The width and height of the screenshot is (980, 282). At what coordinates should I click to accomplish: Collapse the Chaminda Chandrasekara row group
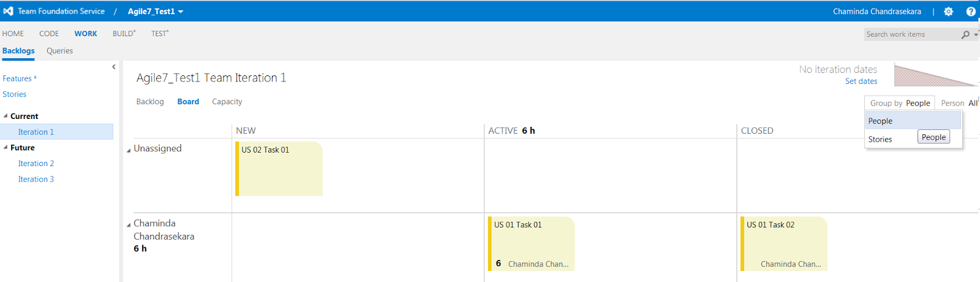tap(129, 225)
